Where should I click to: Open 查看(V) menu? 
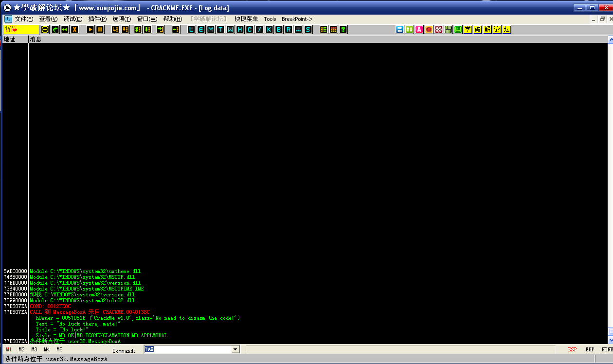48,19
